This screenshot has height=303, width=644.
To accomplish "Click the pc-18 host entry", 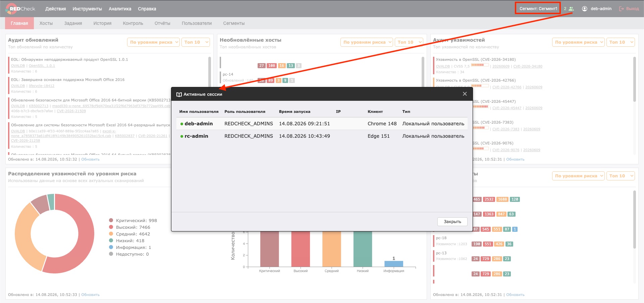I will (441, 238).
